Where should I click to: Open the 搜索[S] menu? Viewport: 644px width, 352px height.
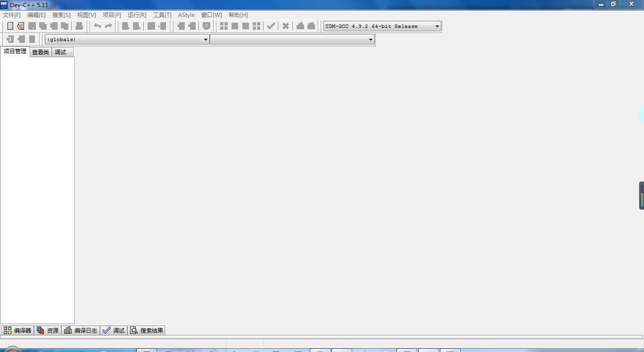point(61,15)
